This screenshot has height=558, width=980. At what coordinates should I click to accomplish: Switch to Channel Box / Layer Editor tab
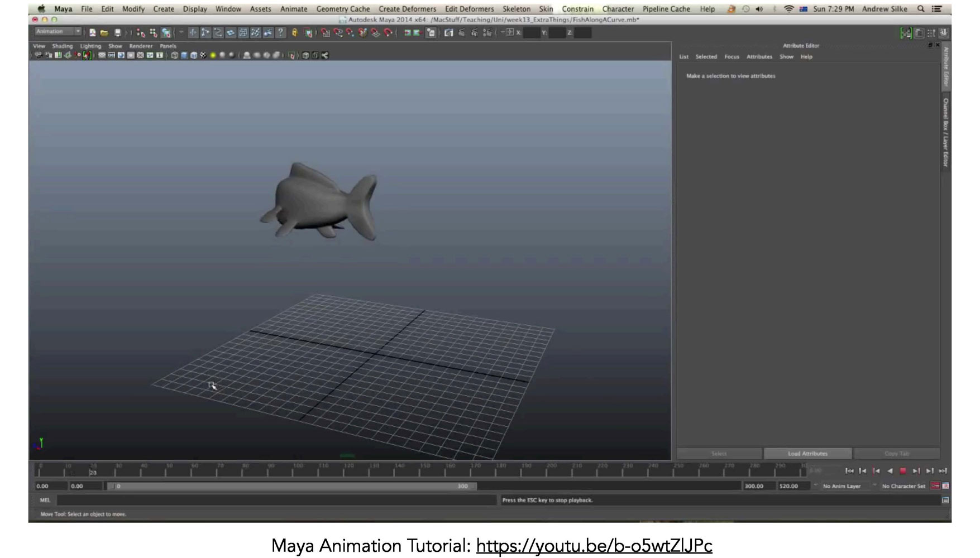(x=945, y=132)
